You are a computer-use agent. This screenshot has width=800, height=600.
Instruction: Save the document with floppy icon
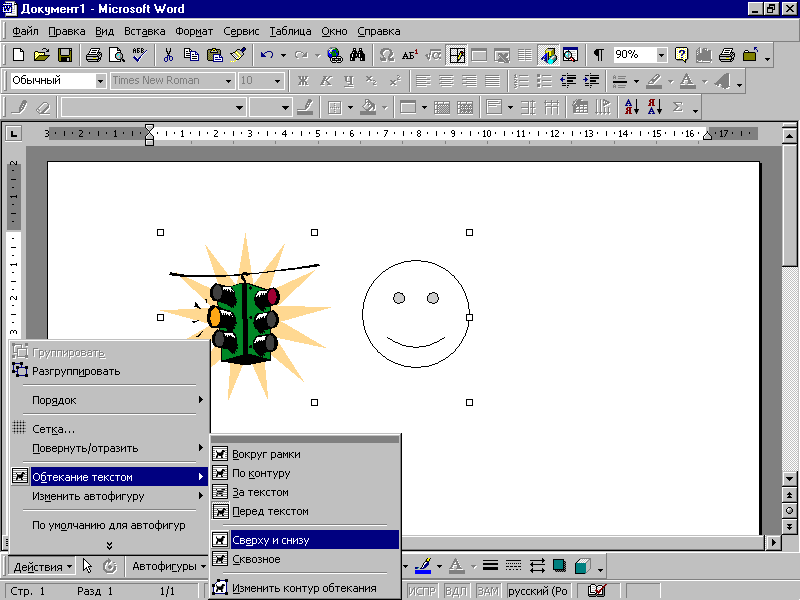click(x=65, y=55)
